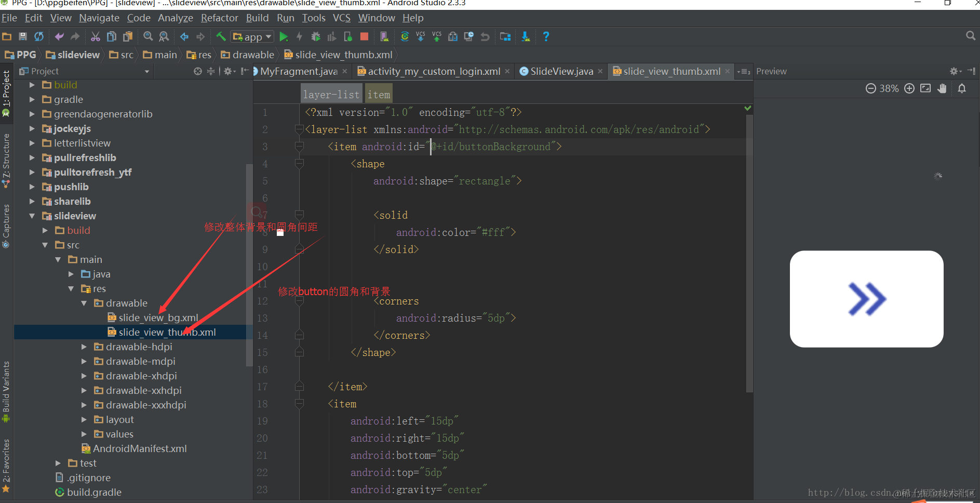Screen dimensions: 980x503
Task: Stop the process with the red square
Action: 364,36
